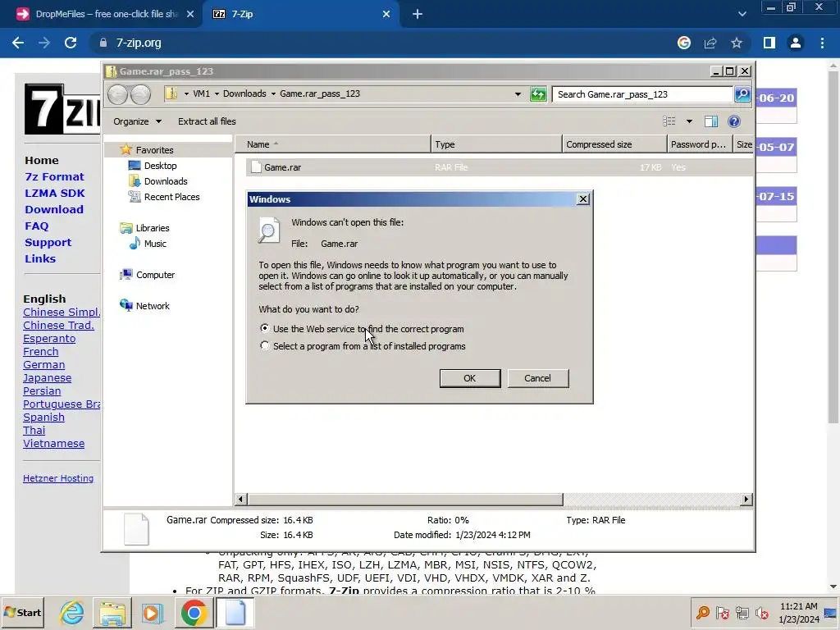Open the LZMA SDK link

[55, 194]
